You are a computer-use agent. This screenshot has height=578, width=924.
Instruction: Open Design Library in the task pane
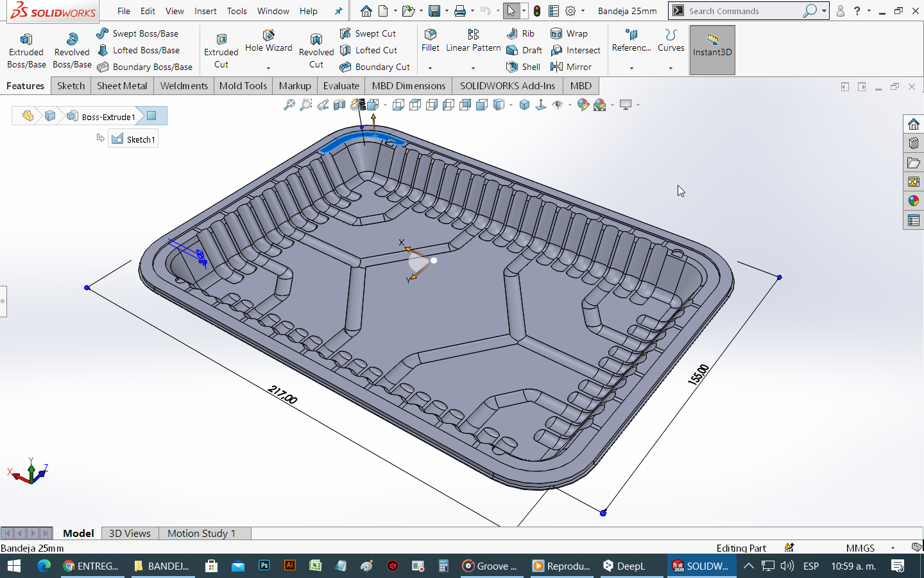point(913,143)
